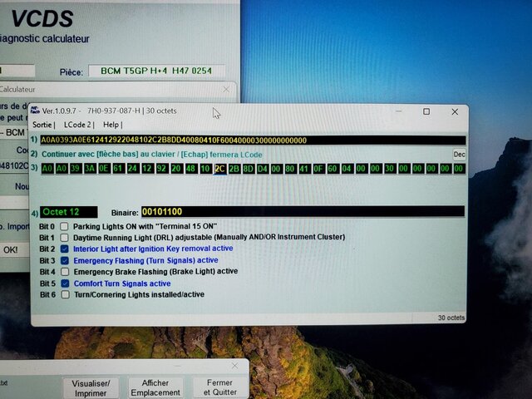Click the Binaire field showing 00101100
The width and height of the screenshot is (532, 399).
point(303,212)
